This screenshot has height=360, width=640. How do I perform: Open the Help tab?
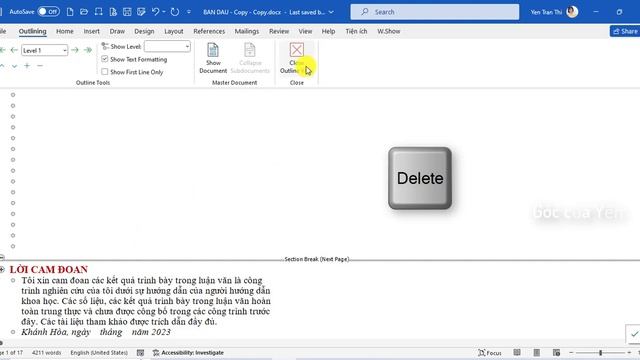(328, 31)
